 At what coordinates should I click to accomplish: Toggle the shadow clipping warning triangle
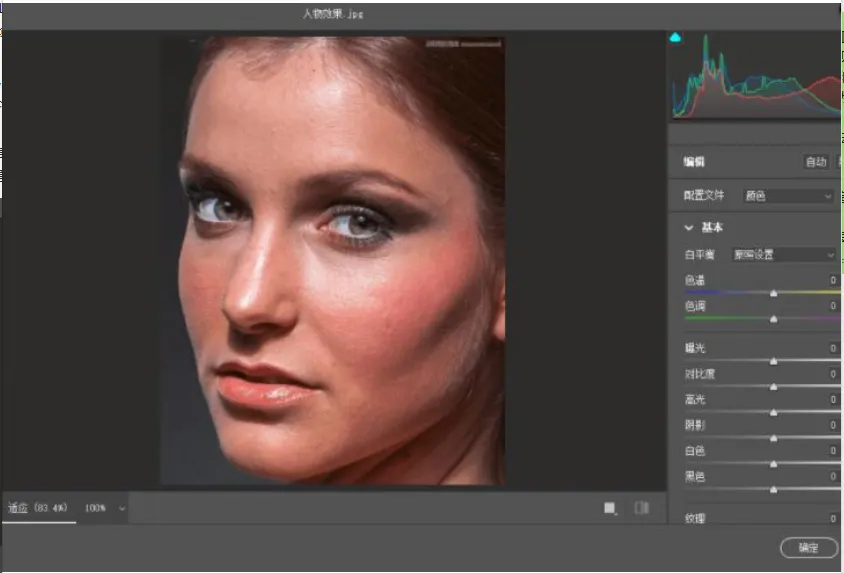point(675,37)
